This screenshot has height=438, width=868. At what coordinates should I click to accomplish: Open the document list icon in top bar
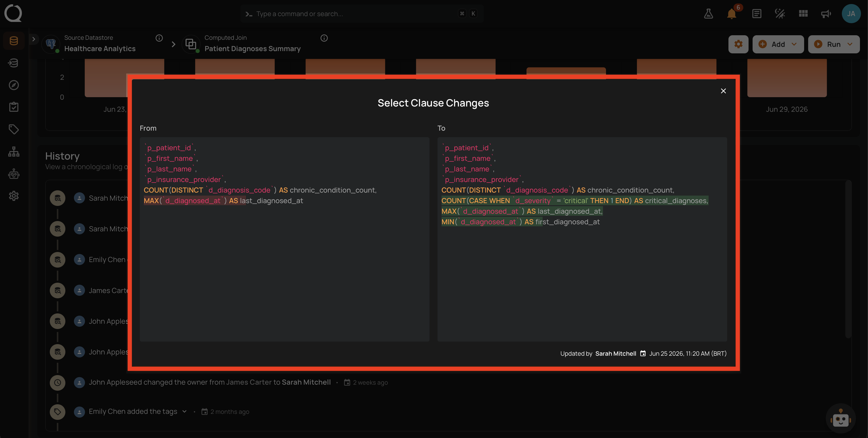(757, 14)
